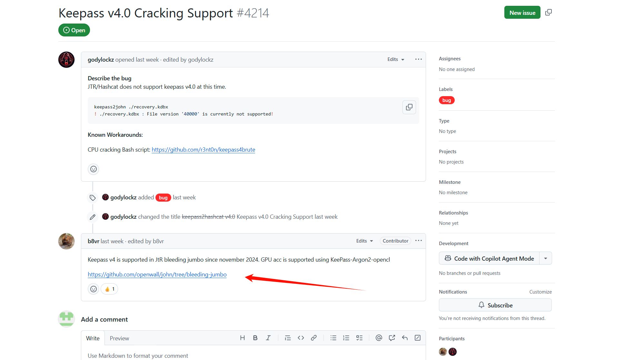Click the Open status badge
The image size is (644, 360).
point(74,30)
